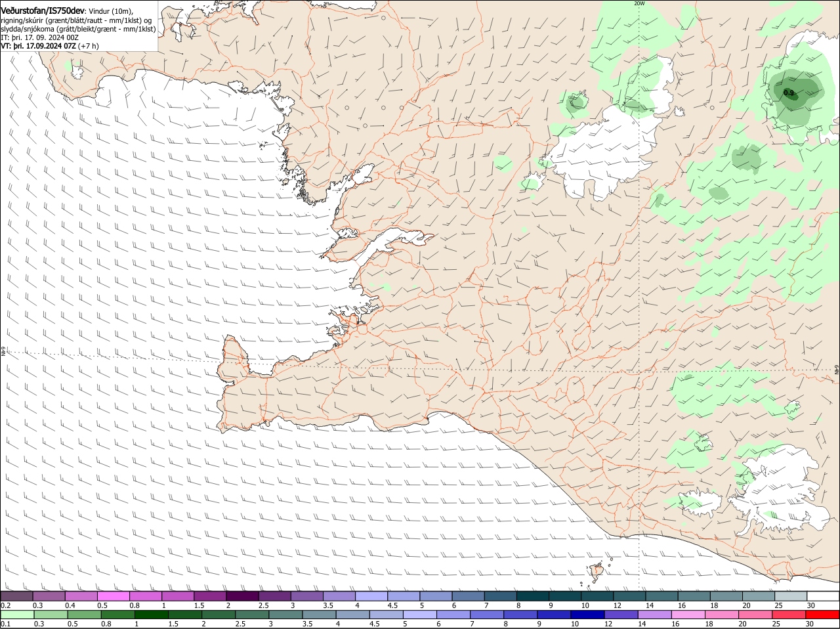This screenshot has height=629, width=840.
Task: Click the 20W longitude label
Action: pyautogui.click(x=639, y=3)
